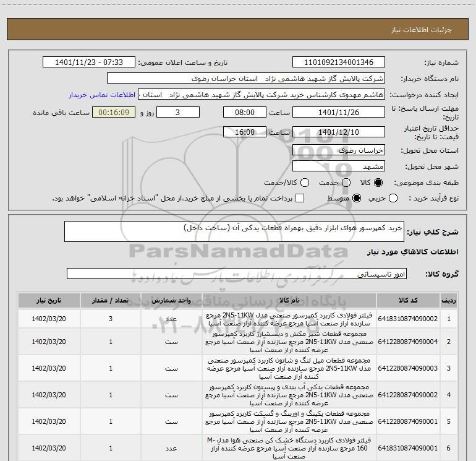Click the delivery city field مشهد
Screen dimensions: 476x461
pos(338,166)
